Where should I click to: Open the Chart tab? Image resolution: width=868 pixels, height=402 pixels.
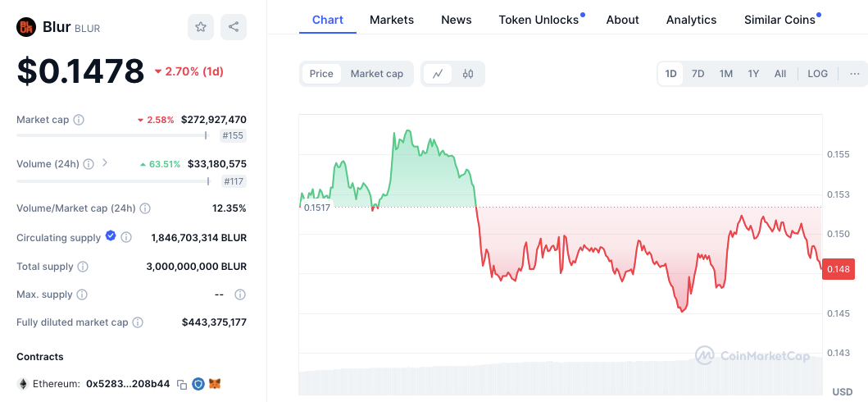tap(328, 20)
